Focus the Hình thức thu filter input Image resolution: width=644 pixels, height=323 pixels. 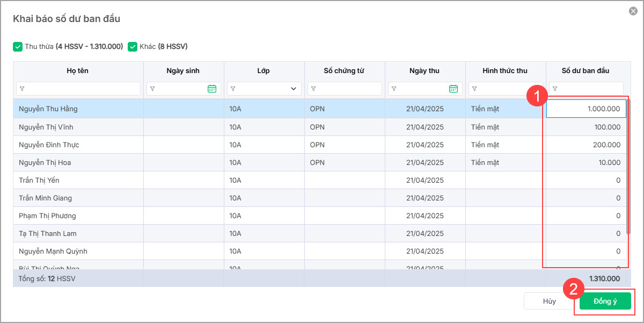click(506, 89)
